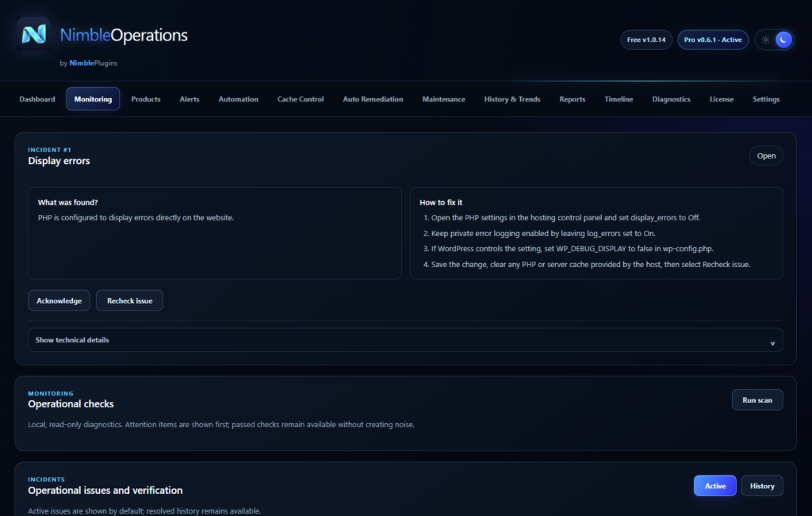Click the Operational checks heading
This screenshot has height=516, width=812.
(71, 403)
